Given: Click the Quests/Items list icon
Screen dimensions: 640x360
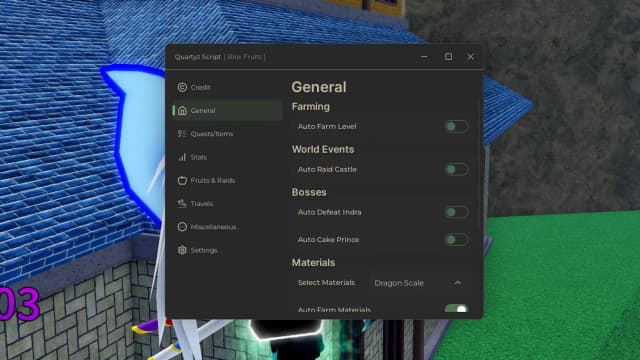Looking at the screenshot, I should coord(182,133).
